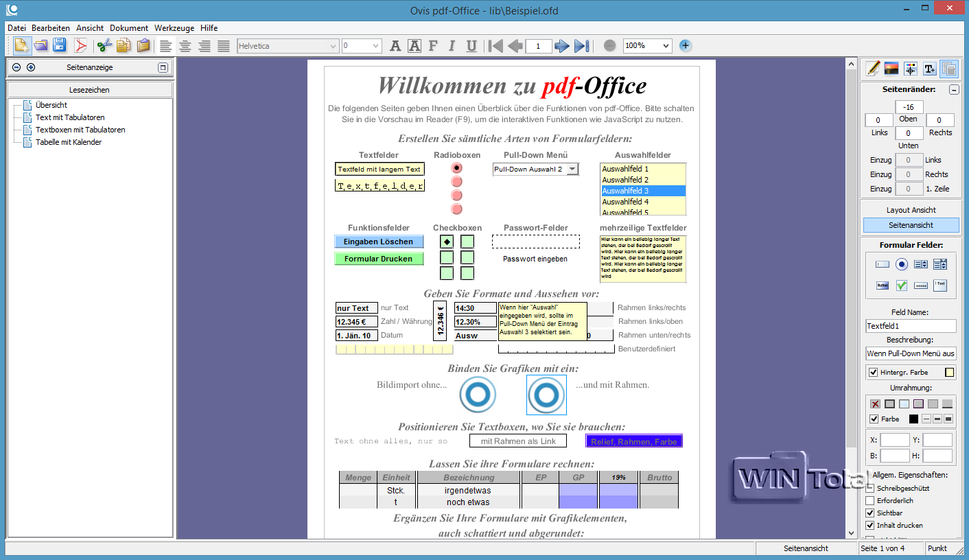Toggle italic formatting with the I icon
Image resolution: width=969 pixels, height=560 pixels.
click(452, 46)
